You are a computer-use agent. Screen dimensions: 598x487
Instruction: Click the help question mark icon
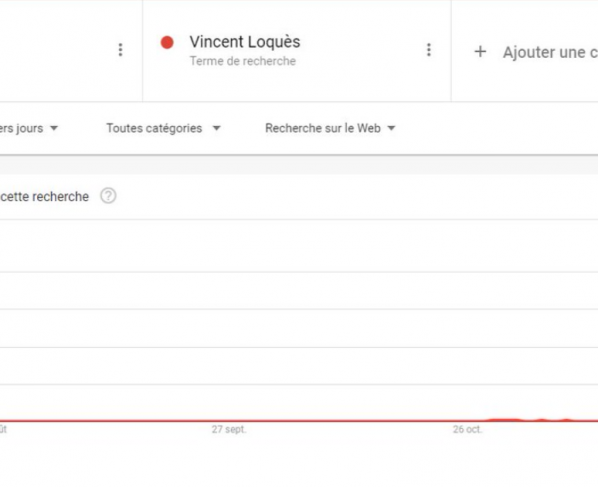point(108,196)
